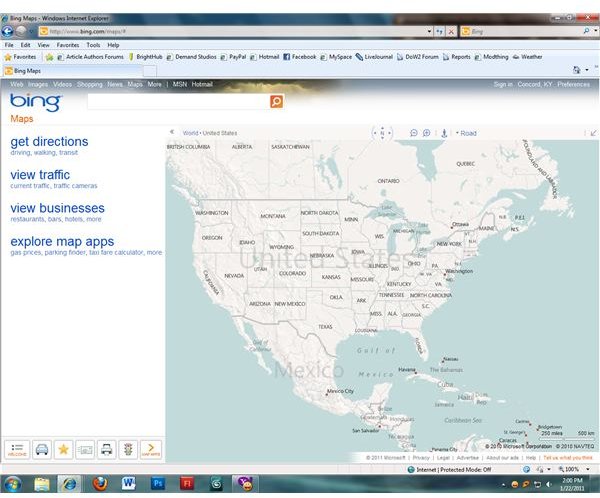Click the refresh button beside the address bar
Image resolution: width=600 pixels, height=498 pixels.
click(440, 32)
